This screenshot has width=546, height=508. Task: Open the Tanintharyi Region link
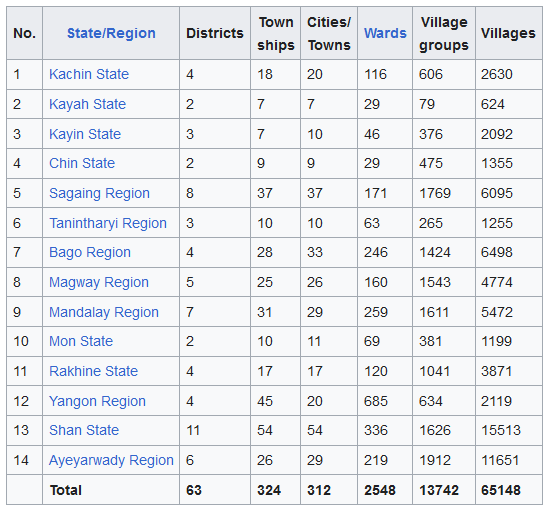108,223
